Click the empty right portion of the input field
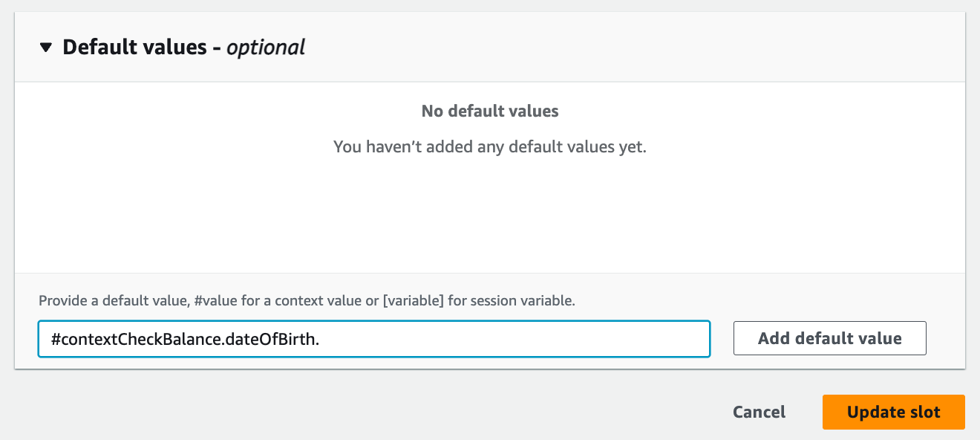This screenshot has height=440, width=980. (x=557, y=339)
